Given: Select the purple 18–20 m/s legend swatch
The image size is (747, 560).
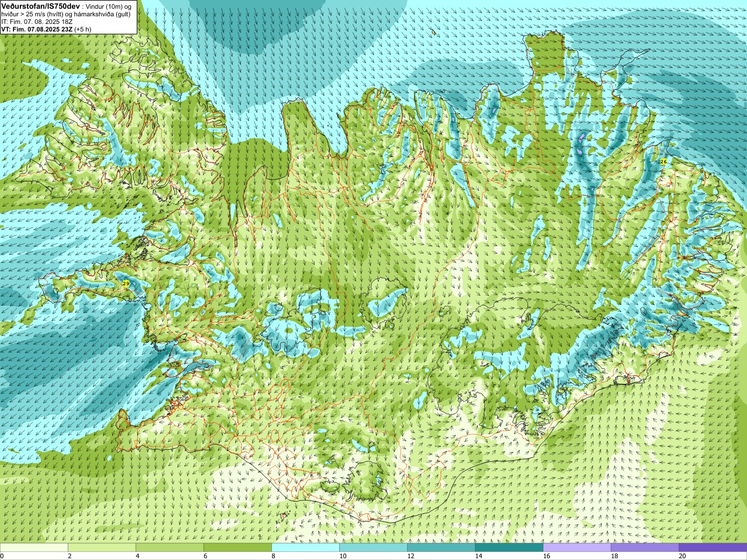Looking at the screenshot, I should (645, 548).
